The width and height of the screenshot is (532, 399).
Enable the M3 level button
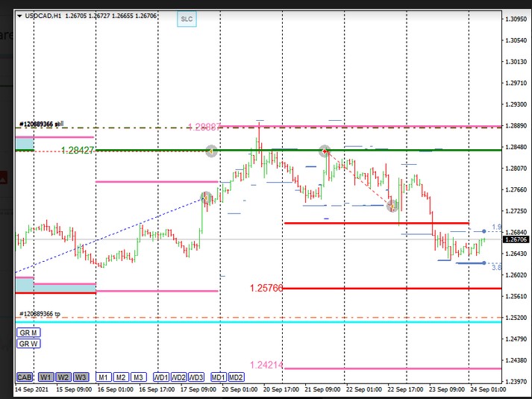139,377
